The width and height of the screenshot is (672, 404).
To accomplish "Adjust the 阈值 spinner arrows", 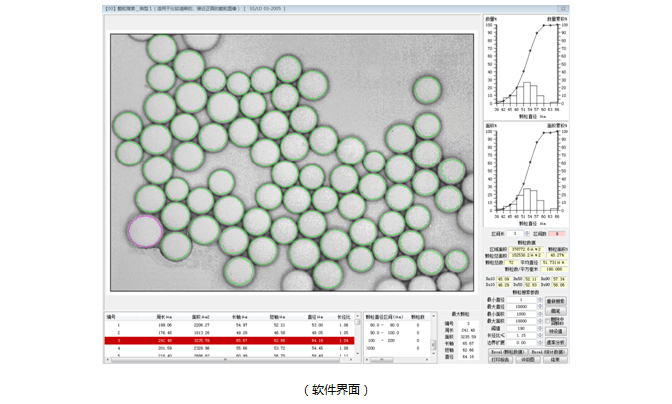I will click(x=539, y=326).
